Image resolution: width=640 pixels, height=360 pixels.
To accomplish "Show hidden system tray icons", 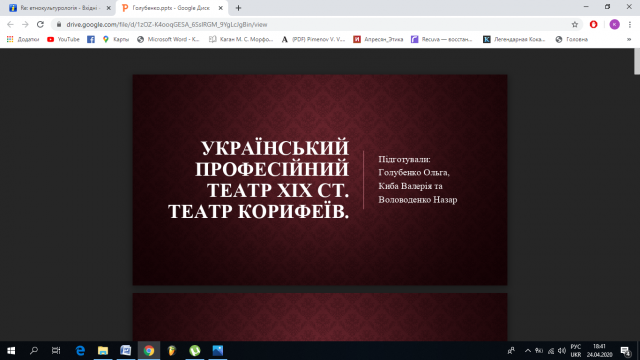I will tap(528, 351).
